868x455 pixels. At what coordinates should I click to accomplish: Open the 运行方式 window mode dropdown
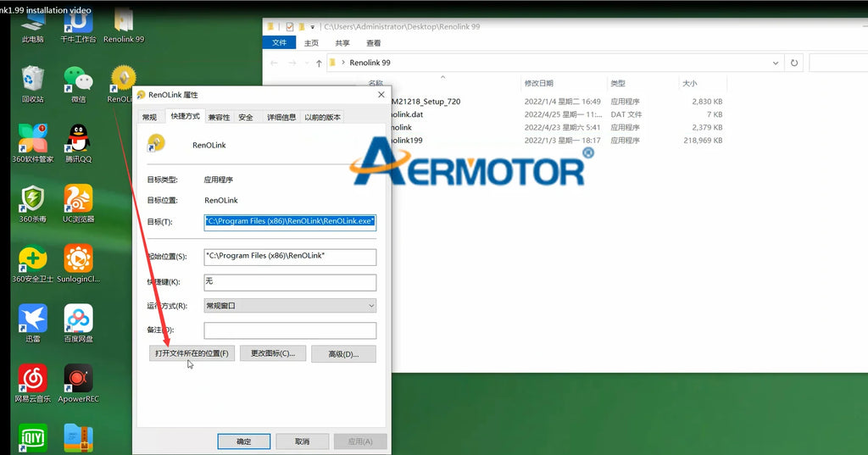(x=290, y=306)
